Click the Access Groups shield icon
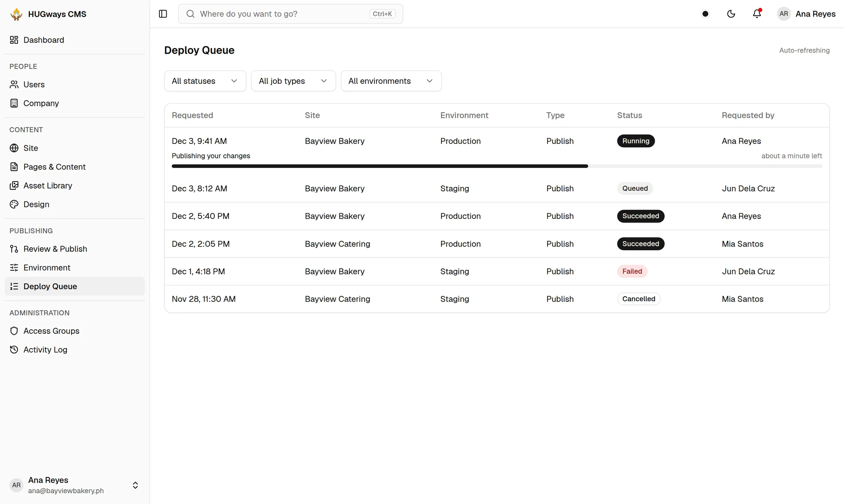The width and height of the screenshot is (844, 504). point(14,331)
